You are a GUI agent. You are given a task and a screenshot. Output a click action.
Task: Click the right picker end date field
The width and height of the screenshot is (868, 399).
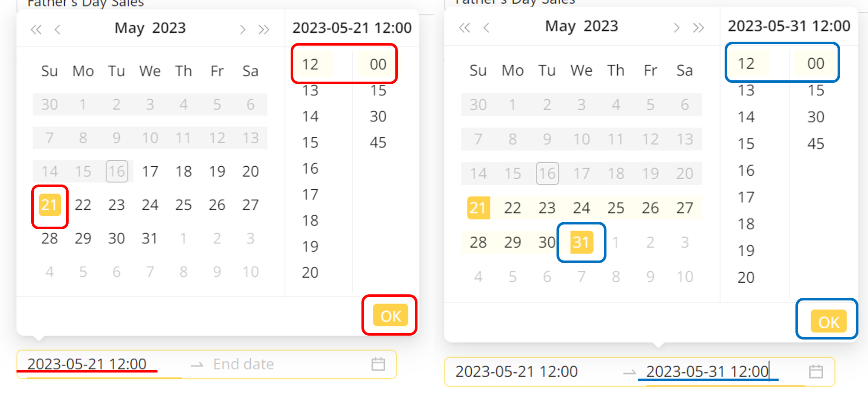click(x=707, y=372)
